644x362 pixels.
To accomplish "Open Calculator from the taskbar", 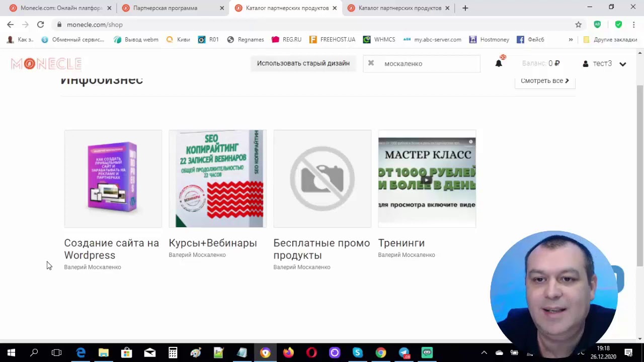I will pos(173,352).
